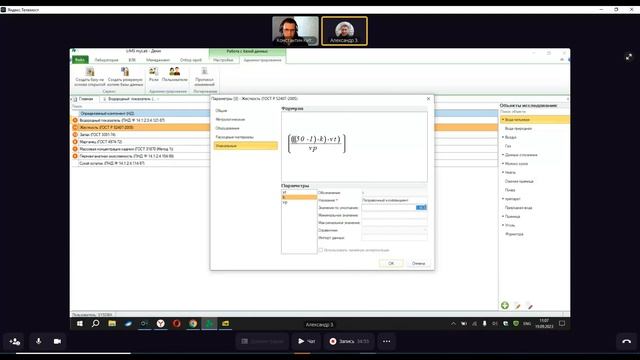Expand the препарат tree node
Viewport: 640px width, 360px height.
503,199
